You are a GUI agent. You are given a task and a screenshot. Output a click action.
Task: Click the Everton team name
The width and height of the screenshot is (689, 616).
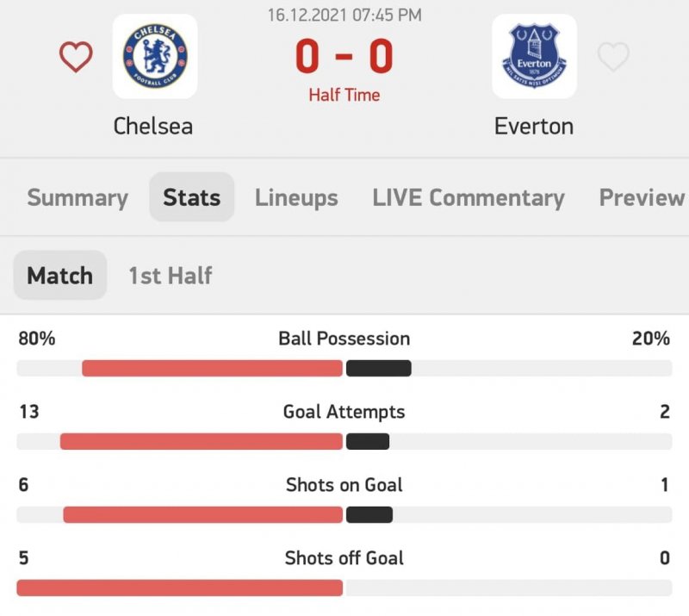(x=534, y=126)
